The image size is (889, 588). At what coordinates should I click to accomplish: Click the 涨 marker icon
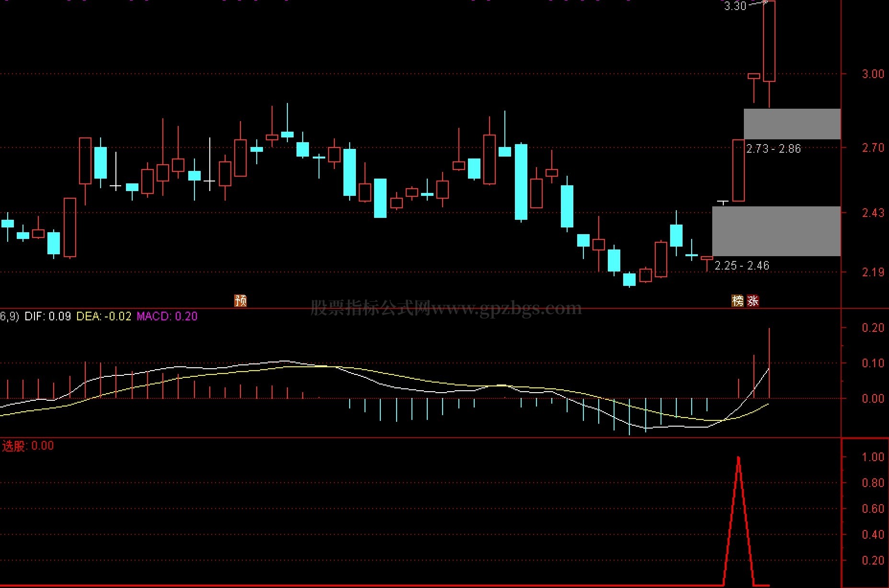point(753,301)
